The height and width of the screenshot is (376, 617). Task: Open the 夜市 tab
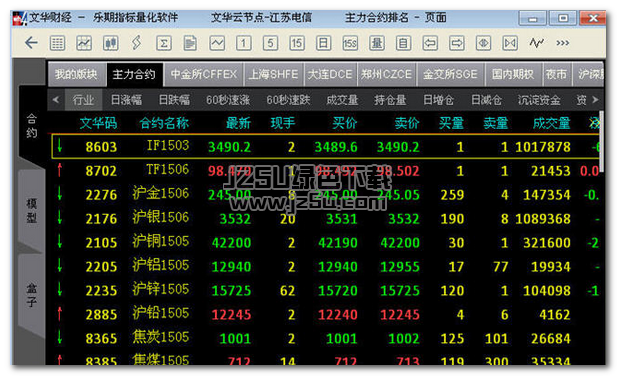click(556, 74)
